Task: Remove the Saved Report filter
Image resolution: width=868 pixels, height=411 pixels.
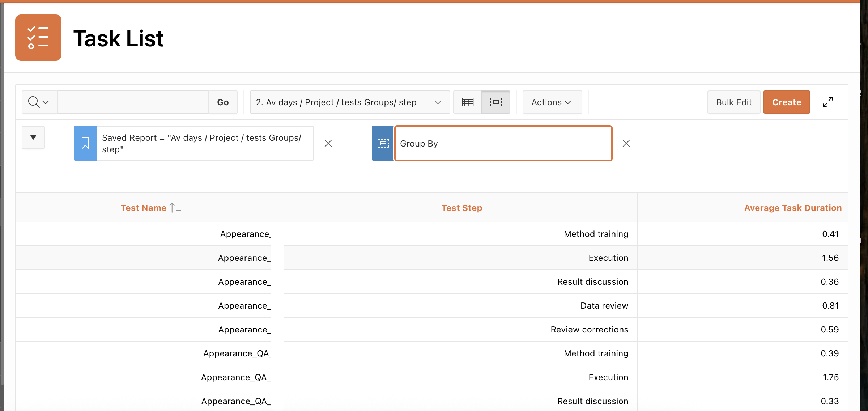Action: coord(328,143)
